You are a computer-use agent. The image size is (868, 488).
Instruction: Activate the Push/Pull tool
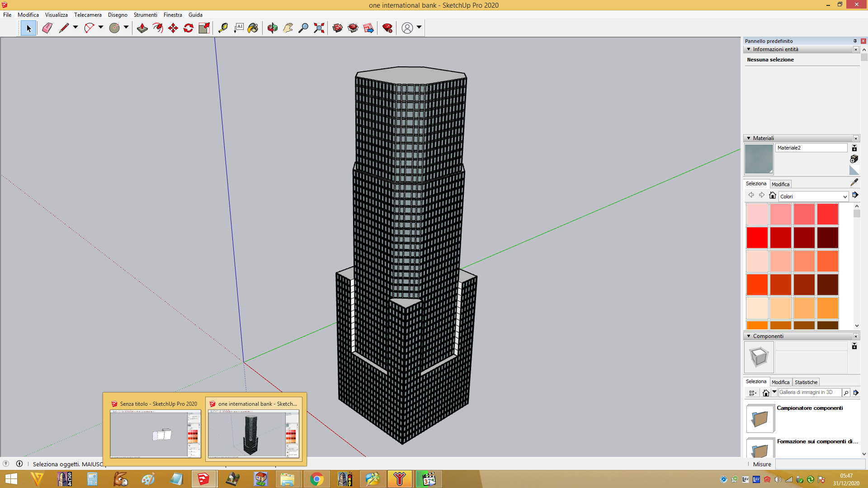point(142,28)
